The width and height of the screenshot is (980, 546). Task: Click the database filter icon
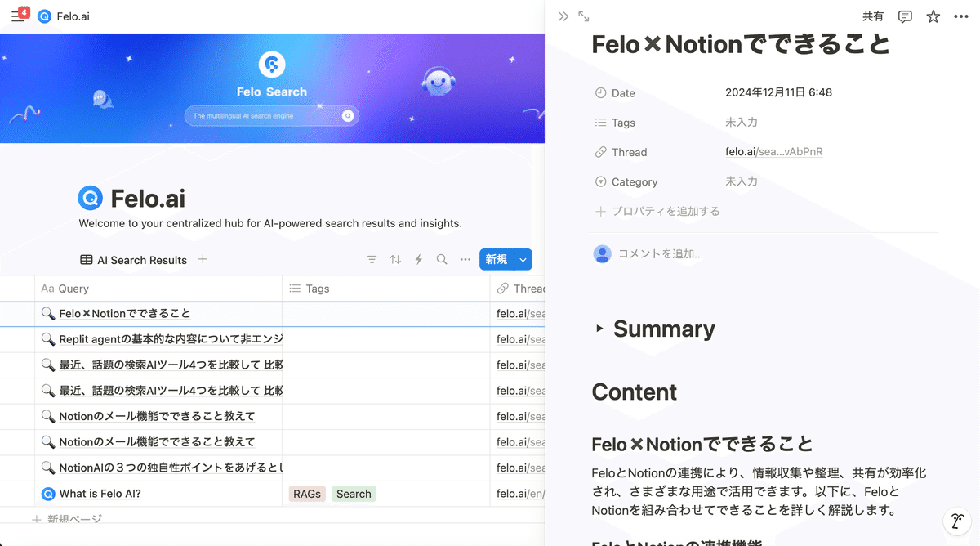click(x=372, y=260)
